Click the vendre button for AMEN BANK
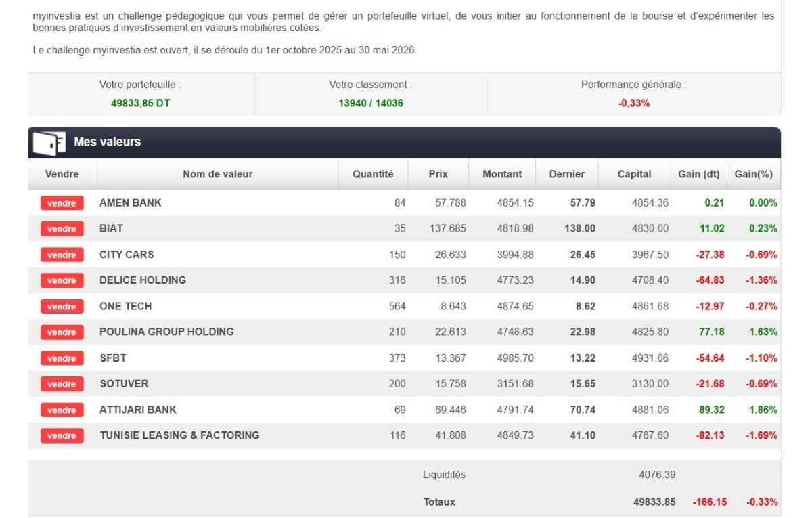 click(62, 203)
